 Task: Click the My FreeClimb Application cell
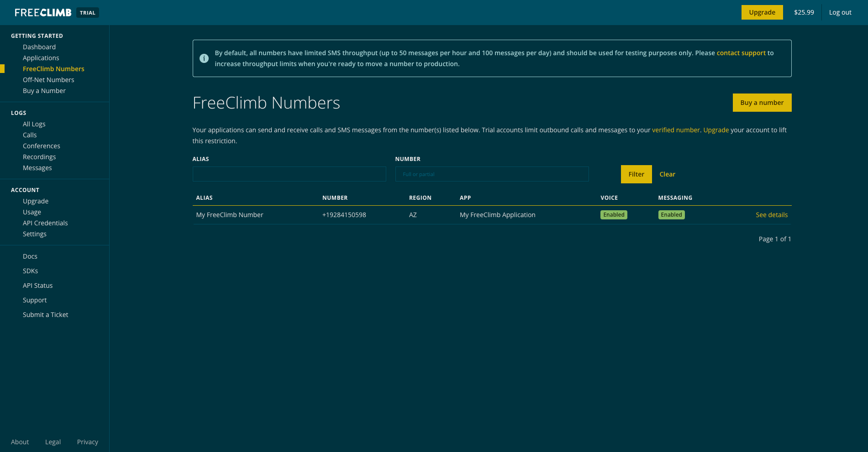point(498,215)
